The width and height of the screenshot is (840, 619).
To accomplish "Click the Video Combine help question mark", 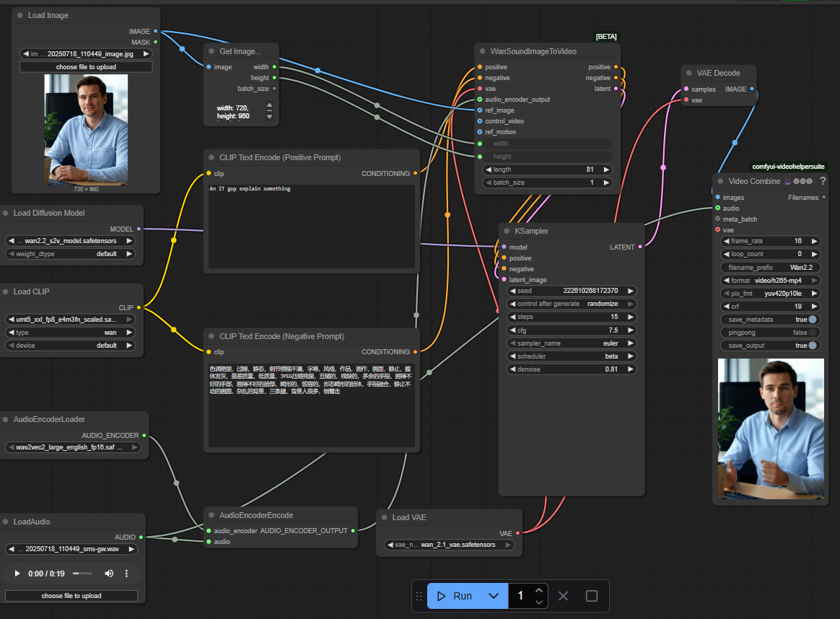I will point(823,181).
